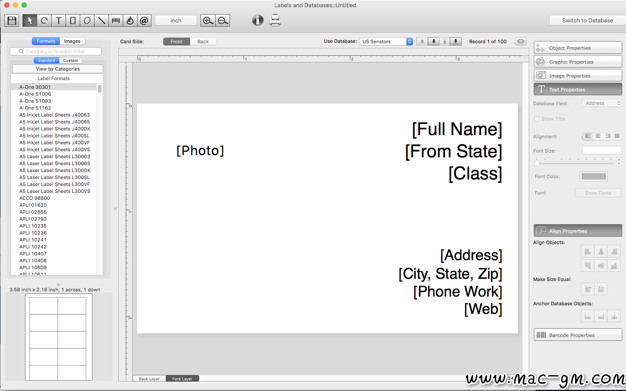The width and height of the screenshot is (626, 391).
Task: Click the Show Fonts button
Action: (598, 193)
